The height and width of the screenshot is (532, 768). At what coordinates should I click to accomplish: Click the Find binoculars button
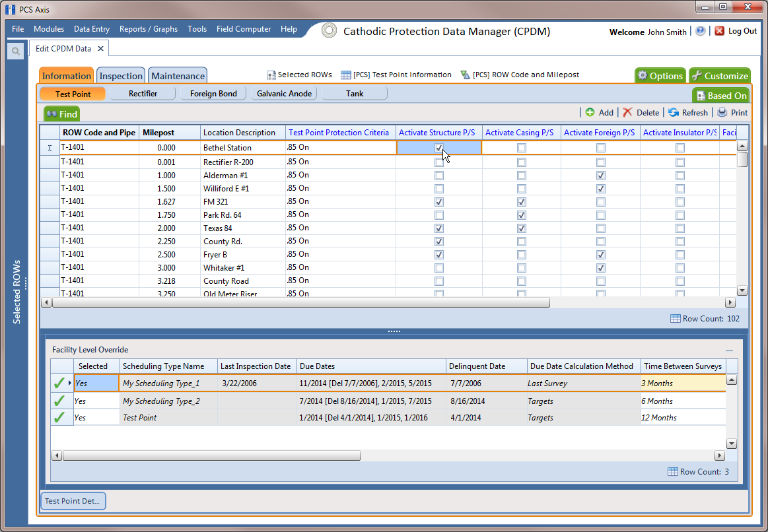[61, 114]
